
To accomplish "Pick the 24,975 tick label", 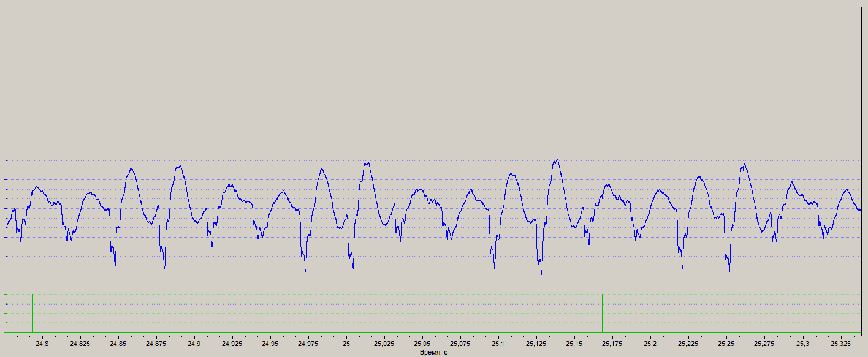I will click(x=308, y=344).
